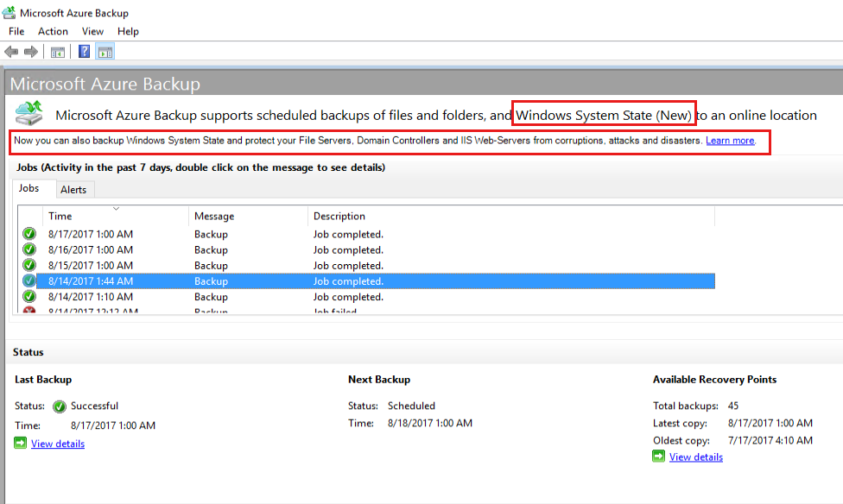
Task: Click the Last Backup successful status icon
Action: tap(60, 406)
